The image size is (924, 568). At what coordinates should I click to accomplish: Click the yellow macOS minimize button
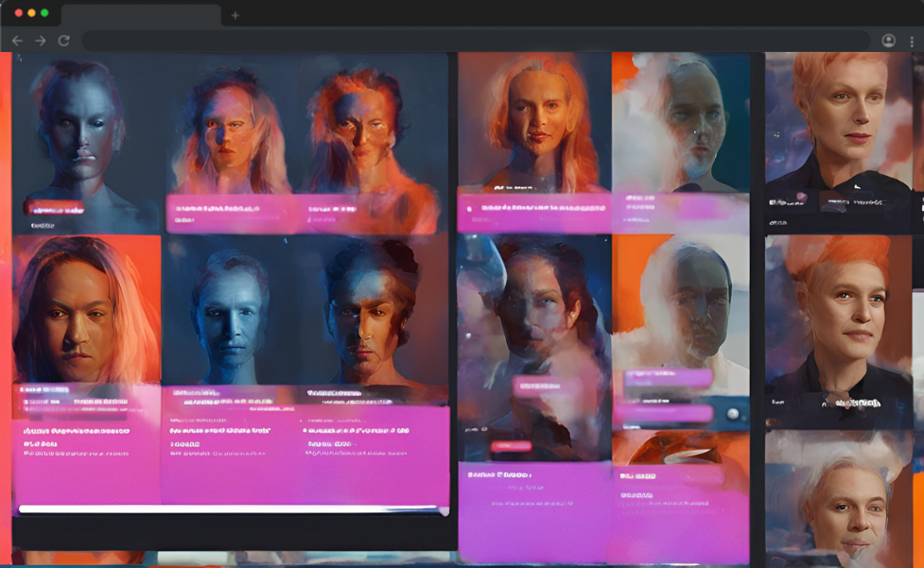pyautogui.click(x=31, y=13)
